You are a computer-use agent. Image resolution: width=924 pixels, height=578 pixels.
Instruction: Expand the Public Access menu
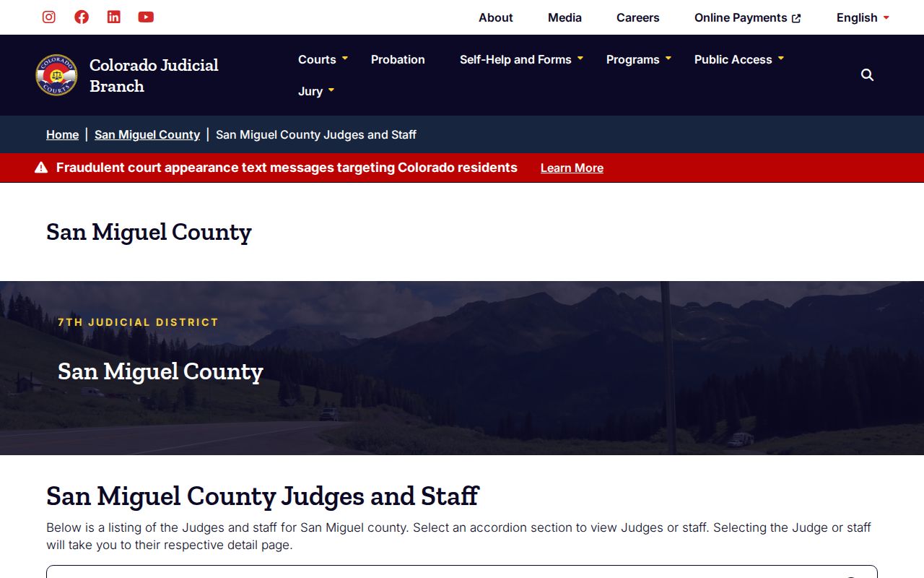click(x=739, y=59)
